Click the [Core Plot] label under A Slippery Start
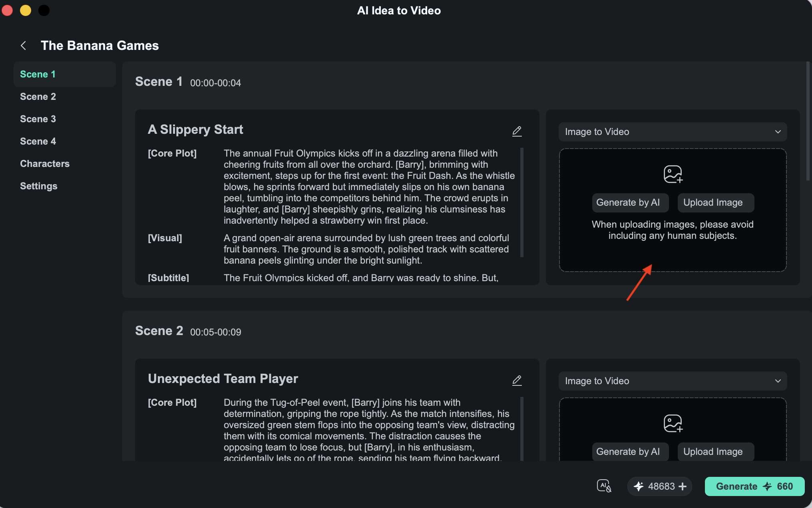812x508 pixels. tap(172, 153)
